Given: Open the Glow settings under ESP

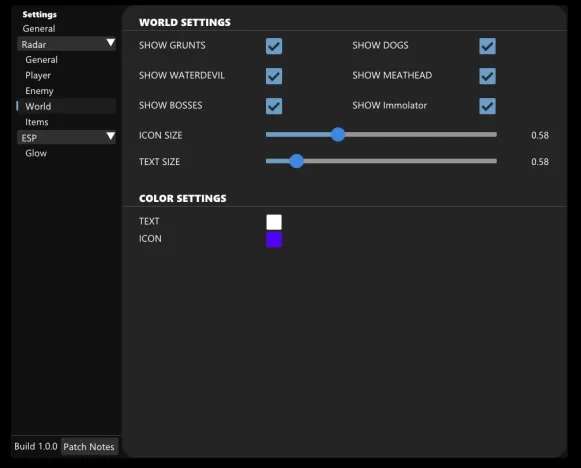Looking at the screenshot, I should click(x=36, y=153).
